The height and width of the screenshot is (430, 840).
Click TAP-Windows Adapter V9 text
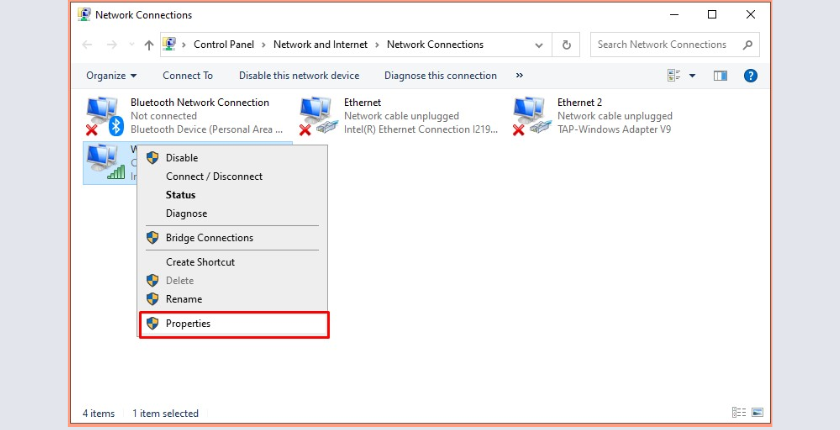(614, 129)
